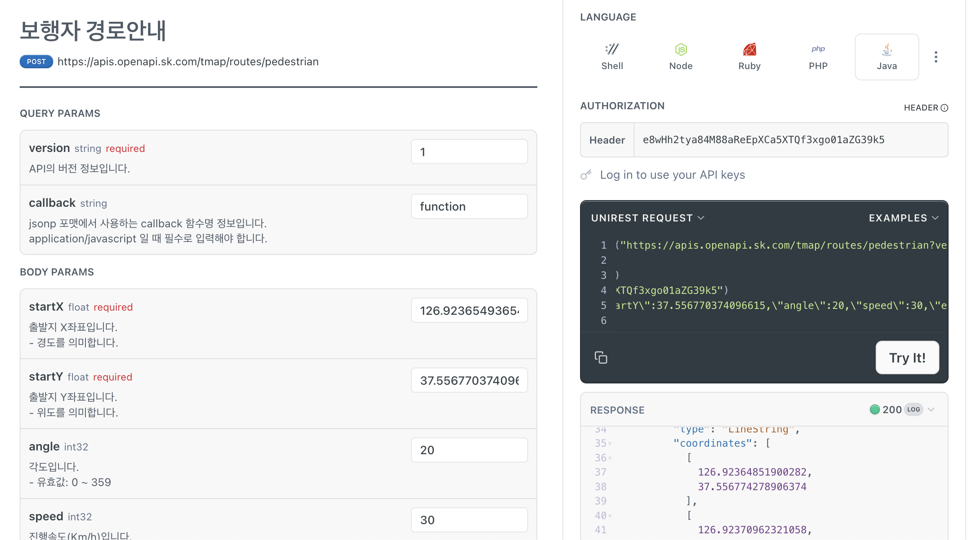Focus the callback function input field
Screen dimensions: 980x540
[469, 206]
